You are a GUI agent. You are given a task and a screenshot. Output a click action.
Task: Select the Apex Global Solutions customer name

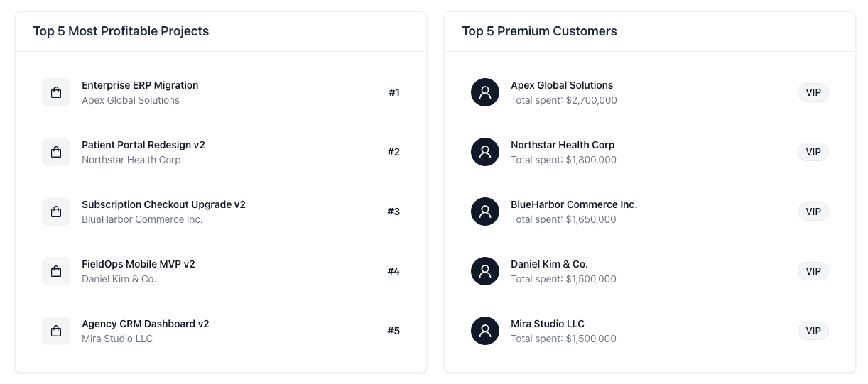pos(562,85)
